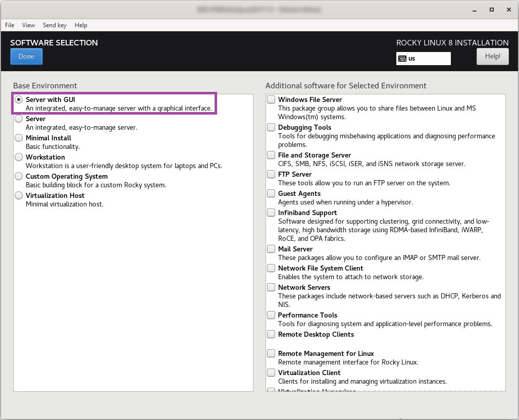Enable the Virtualization Client checkbox
Screen dimensions: 519x420
coord(271,373)
